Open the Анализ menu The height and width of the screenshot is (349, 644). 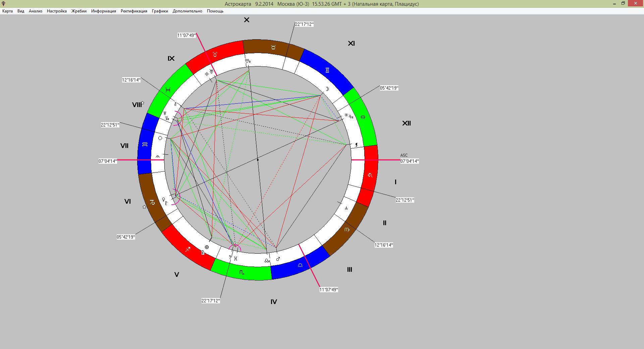click(36, 11)
